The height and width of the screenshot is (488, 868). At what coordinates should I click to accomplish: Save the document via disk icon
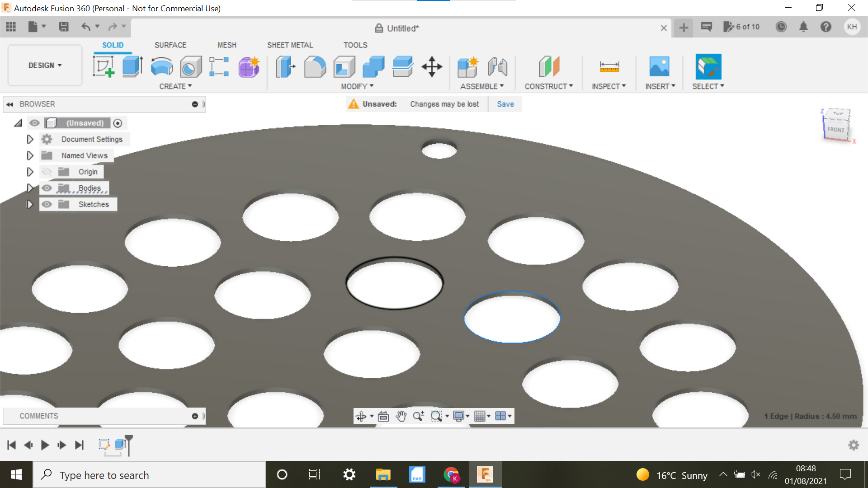[x=64, y=27]
